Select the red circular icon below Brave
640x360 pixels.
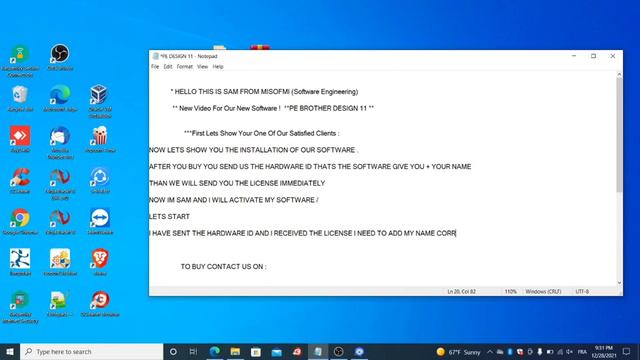pyautogui.click(x=100, y=303)
